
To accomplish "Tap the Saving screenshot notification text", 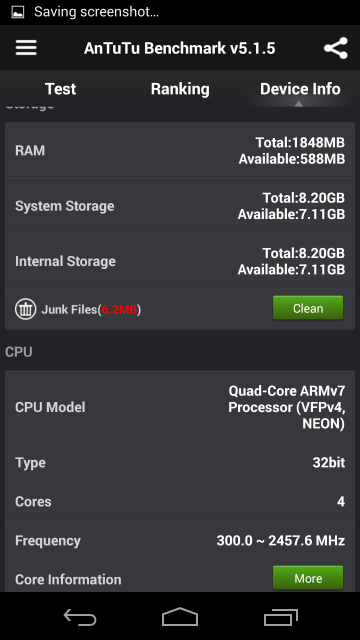I will coord(96,12).
